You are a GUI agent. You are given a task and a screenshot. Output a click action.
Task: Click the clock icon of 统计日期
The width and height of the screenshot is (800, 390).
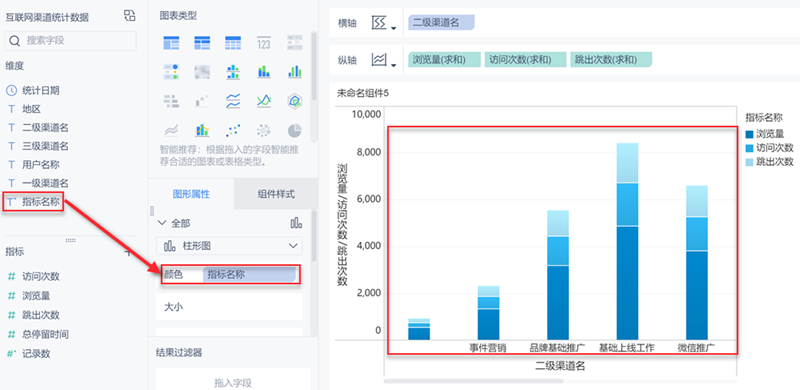point(11,90)
